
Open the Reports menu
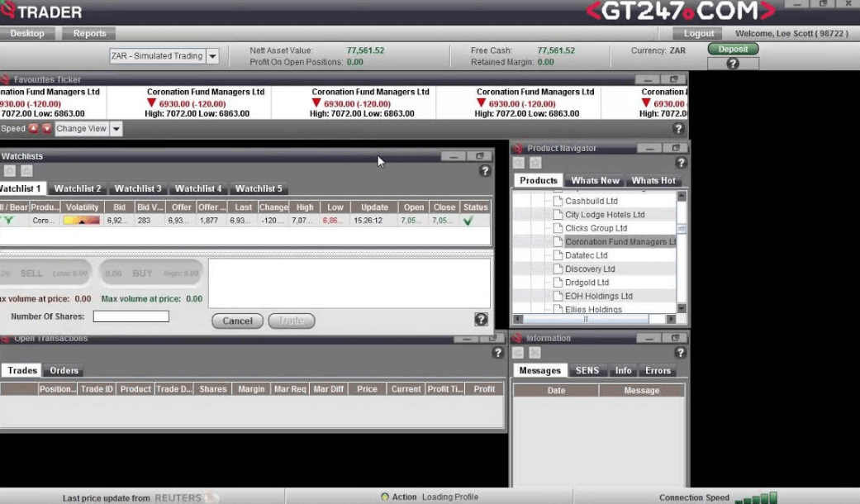coord(89,34)
